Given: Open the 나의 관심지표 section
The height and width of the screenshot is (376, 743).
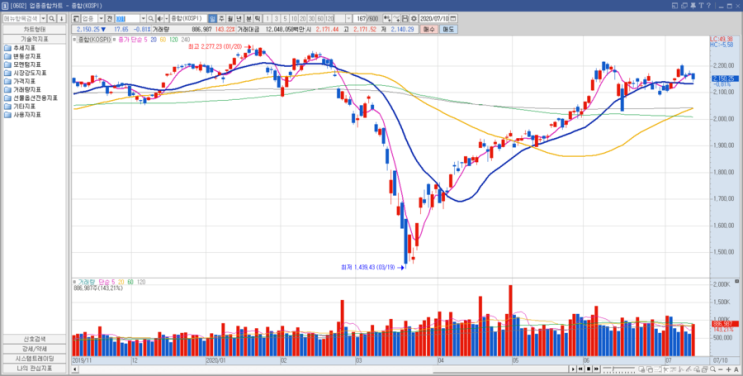Looking at the screenshot, I should coord(34,368).
